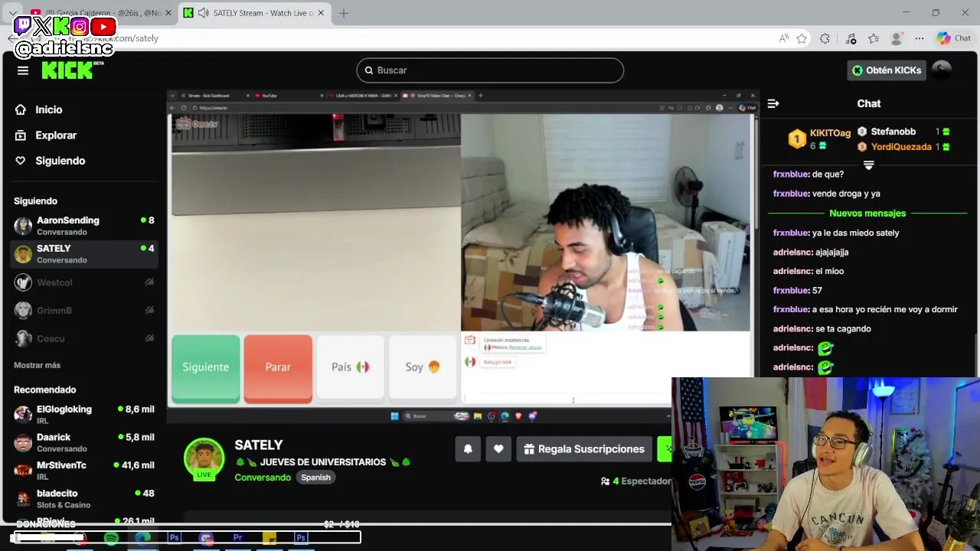Viewport: 980px width, 551px height.
Task: Open the browser Extensions icon
Action: [825, 38]
